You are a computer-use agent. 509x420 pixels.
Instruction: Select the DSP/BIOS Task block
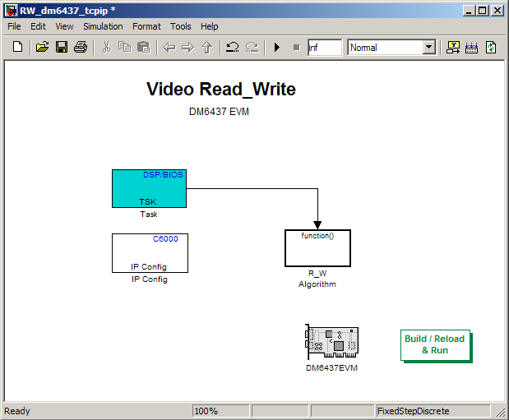(x=149, y=188)
